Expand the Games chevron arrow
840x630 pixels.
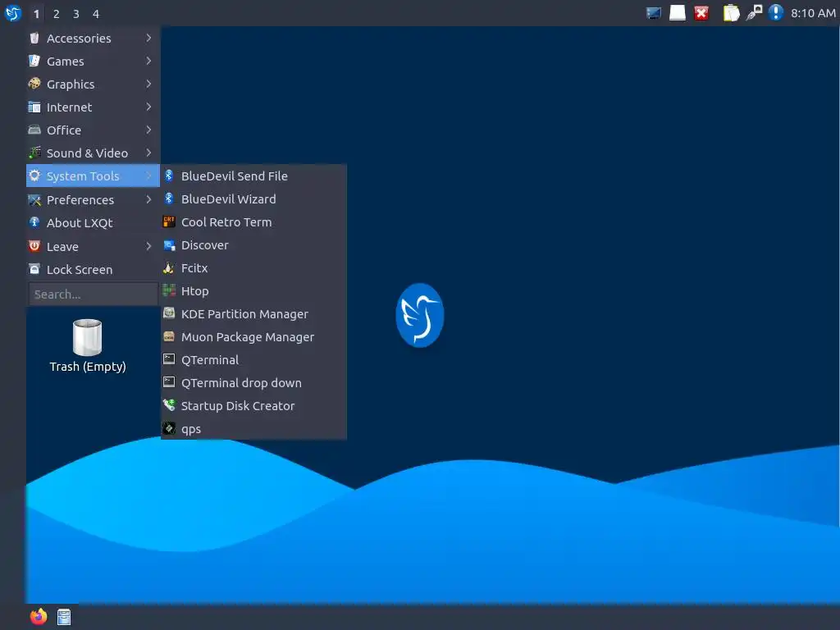coord(149,61)
